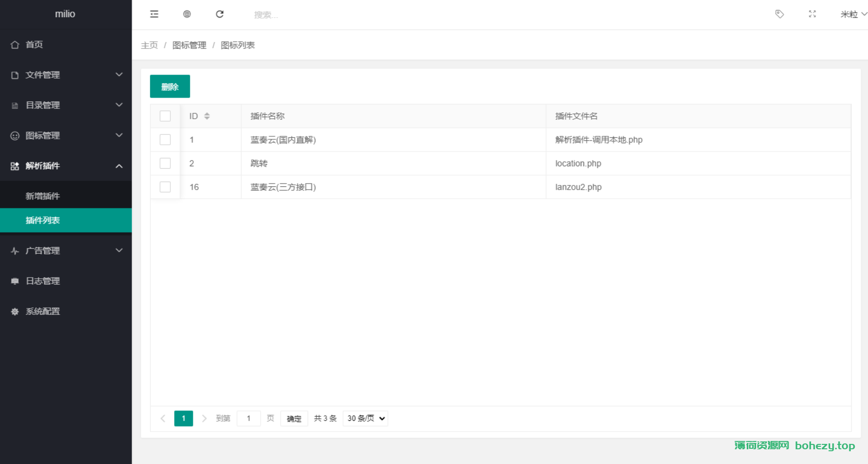This screenshot has width=868, height=464.
Task: Sort table by the ID column arrows
Action: [x=207, y=116]
